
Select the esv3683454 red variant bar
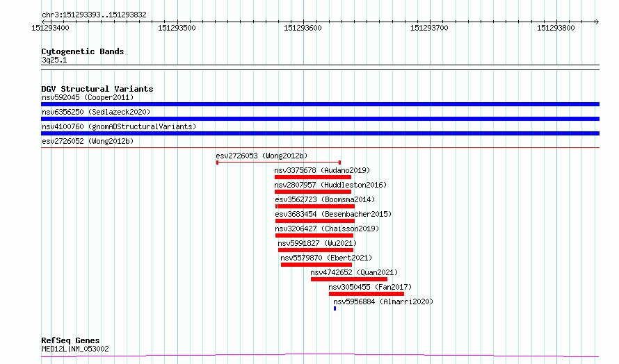(x=315, y=221)
